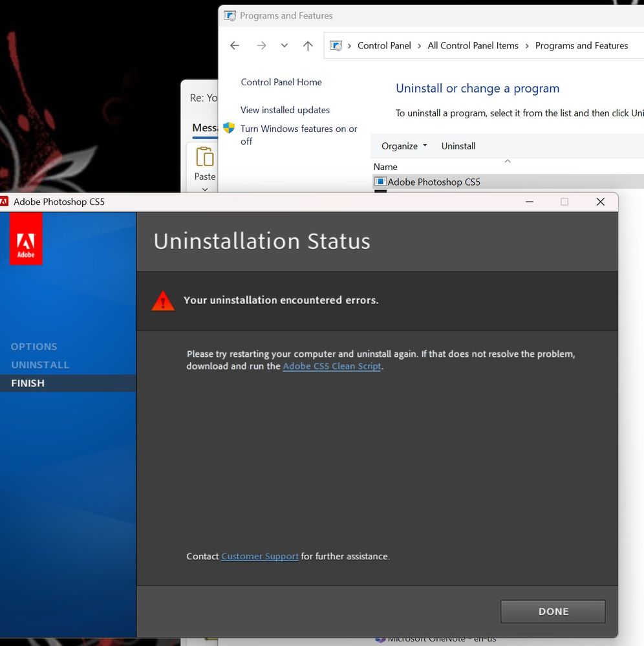This screenshot has width=644, height=646.
Task: Click the Adobe icon in the uninstaller title bar
Action: pyautogui.click(x=5, y=201)
